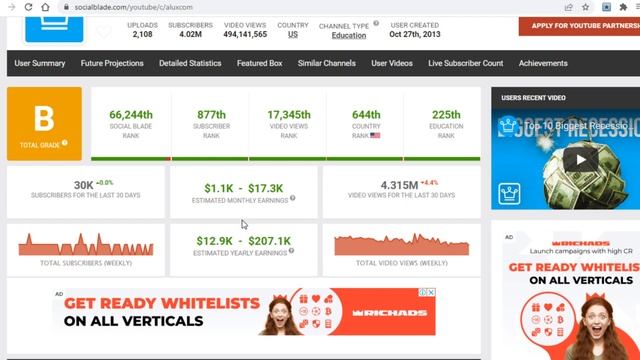Click channel crown logo in video header

click(x=508, y=126)
